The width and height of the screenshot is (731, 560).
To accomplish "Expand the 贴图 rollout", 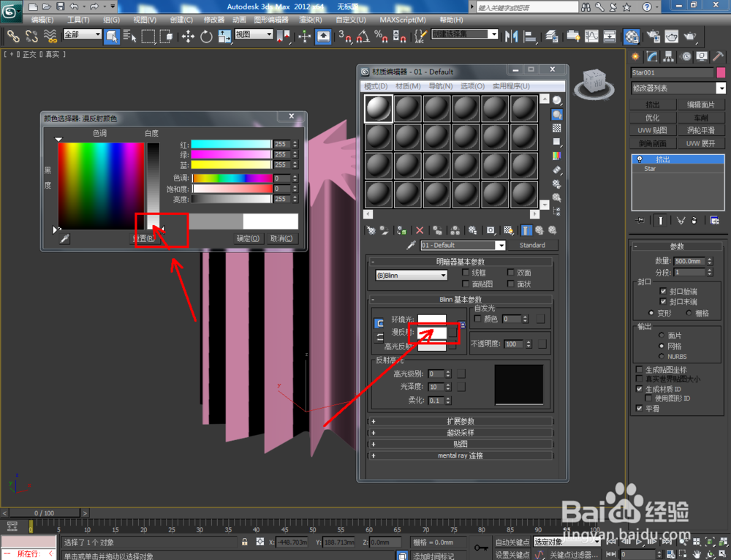I will point(461,444).
